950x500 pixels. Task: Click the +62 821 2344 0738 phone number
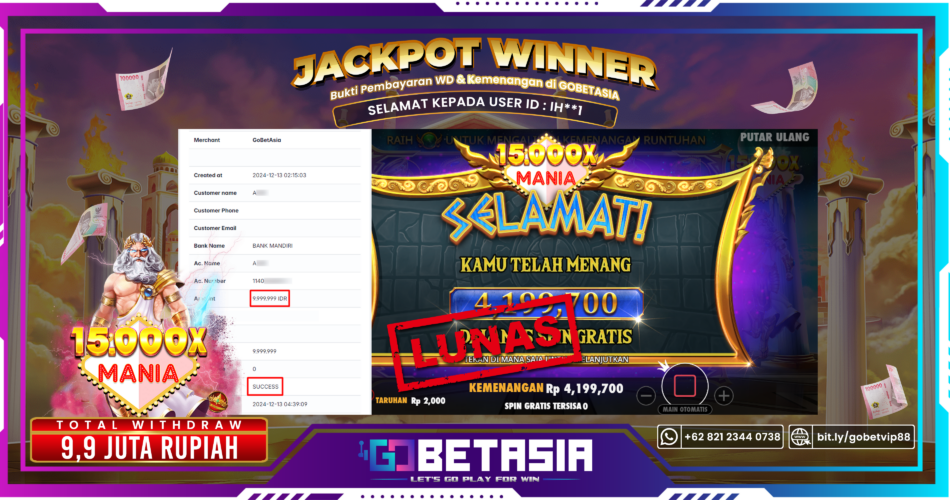click(732, 437)
